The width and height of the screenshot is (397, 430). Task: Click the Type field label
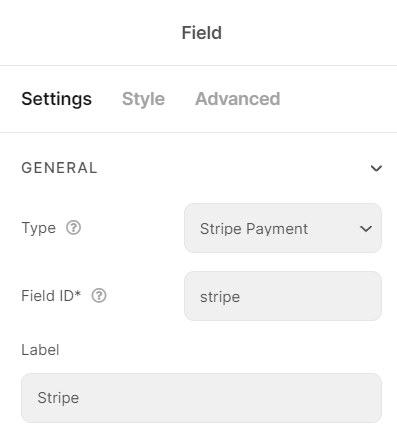coord(38,228)
